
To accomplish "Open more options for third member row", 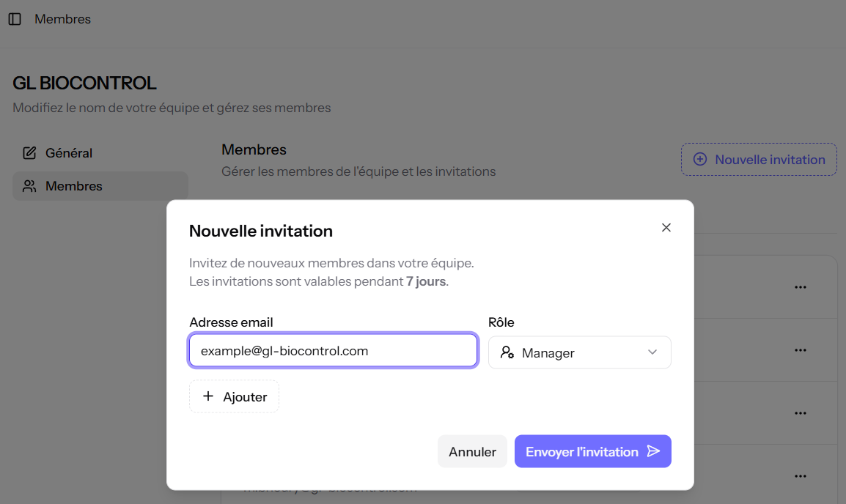I will click(801, 413).
